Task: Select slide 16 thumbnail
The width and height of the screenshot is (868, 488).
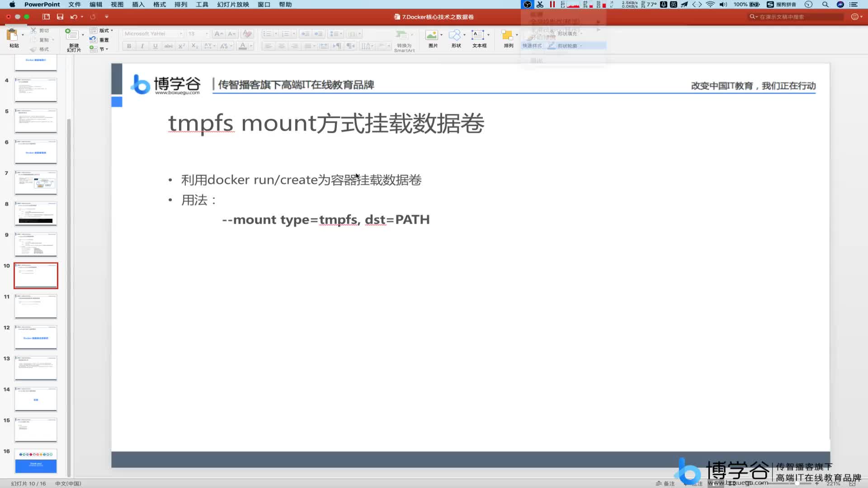Action: [36, 461]
